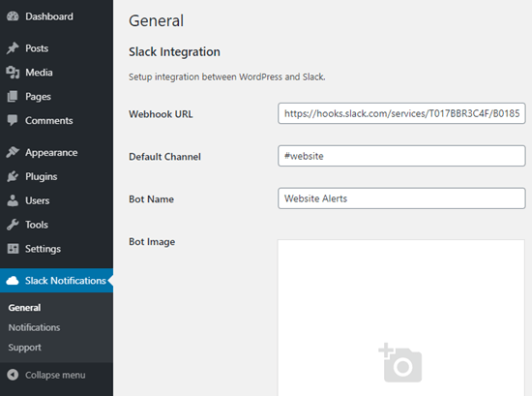Click the Plugins plug icon
The width and height of the screenshot is (532, 396).
point(13,176)
